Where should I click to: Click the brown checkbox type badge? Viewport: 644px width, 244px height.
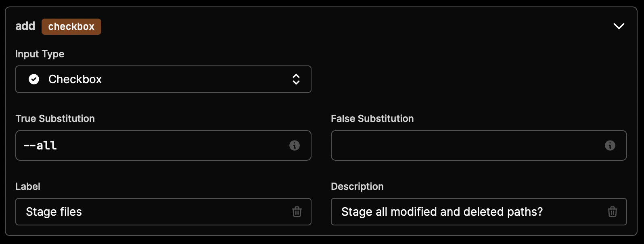click(x=71, y=27)
